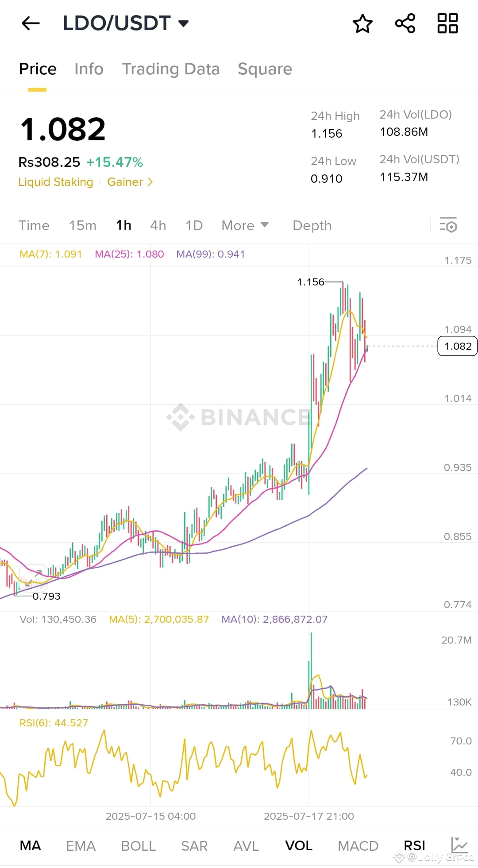The image size is (478, 868).
Task: Toggle the RSI indicator panel
Action: pos(413,845)
